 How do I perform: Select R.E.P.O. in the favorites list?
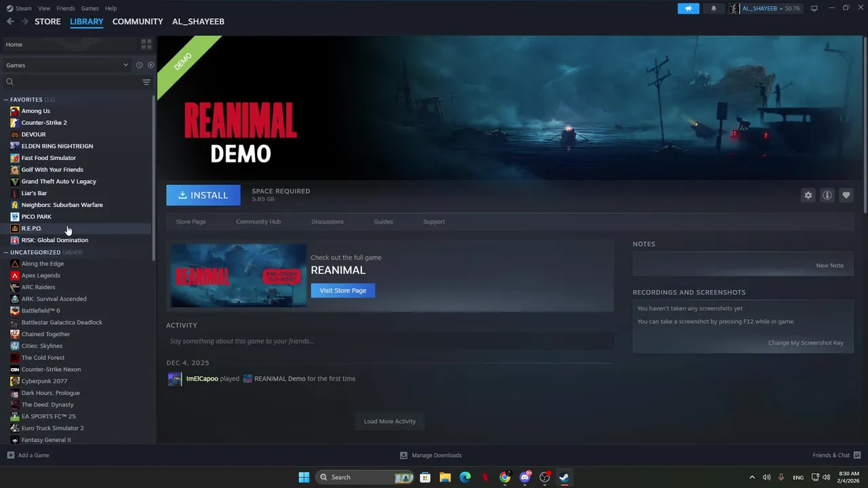(x=76, y=228)
